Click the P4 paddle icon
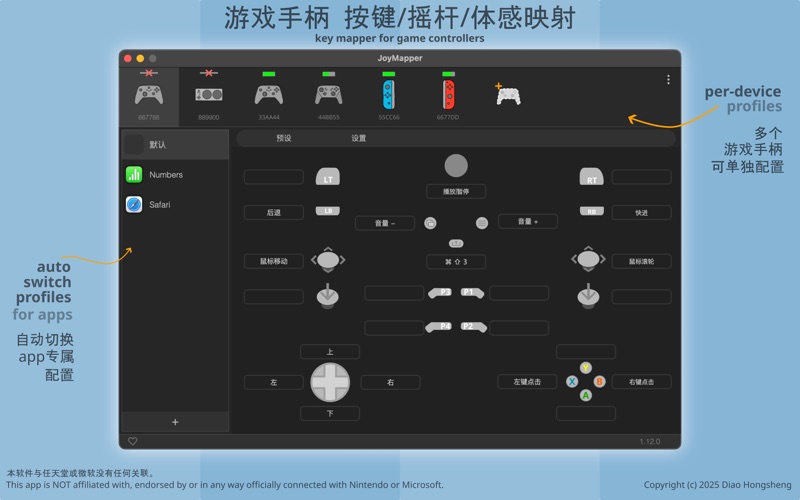 tap(439, 327)
